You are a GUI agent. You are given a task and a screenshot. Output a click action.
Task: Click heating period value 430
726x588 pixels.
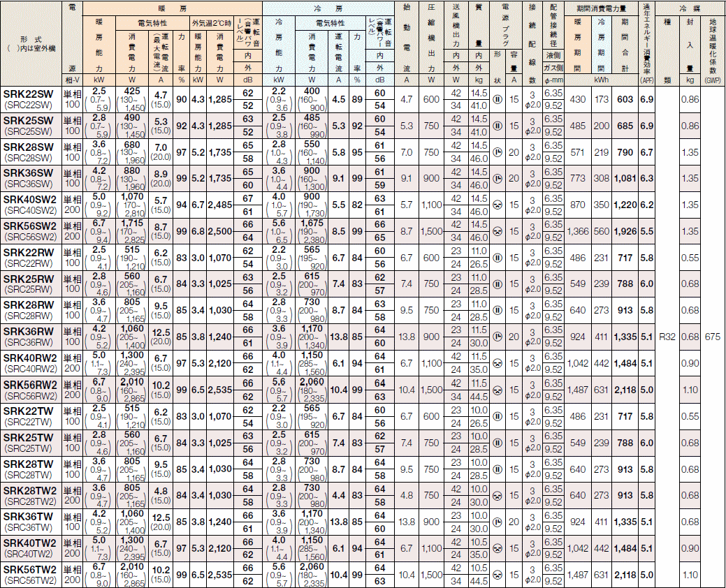click(x=577, y=99)
